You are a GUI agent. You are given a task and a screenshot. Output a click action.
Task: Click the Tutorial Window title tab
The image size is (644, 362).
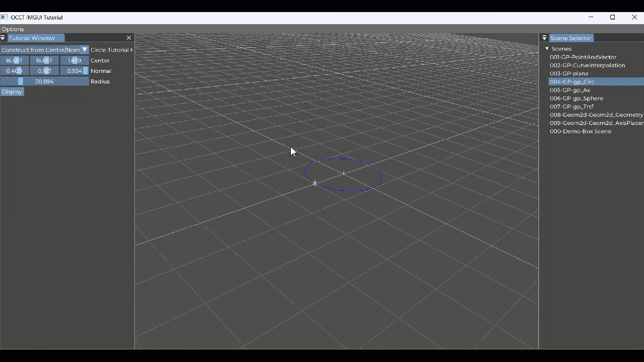coord(35,38)
